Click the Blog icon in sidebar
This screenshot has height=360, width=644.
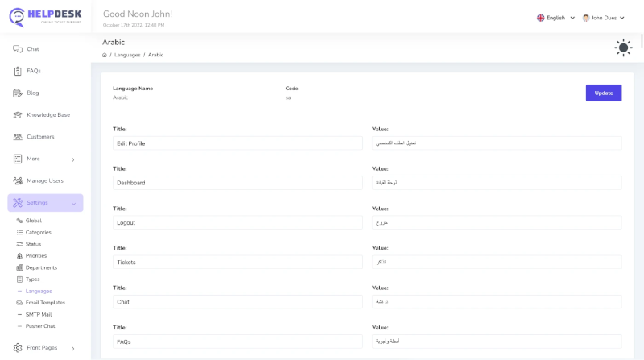coord(18,93)
